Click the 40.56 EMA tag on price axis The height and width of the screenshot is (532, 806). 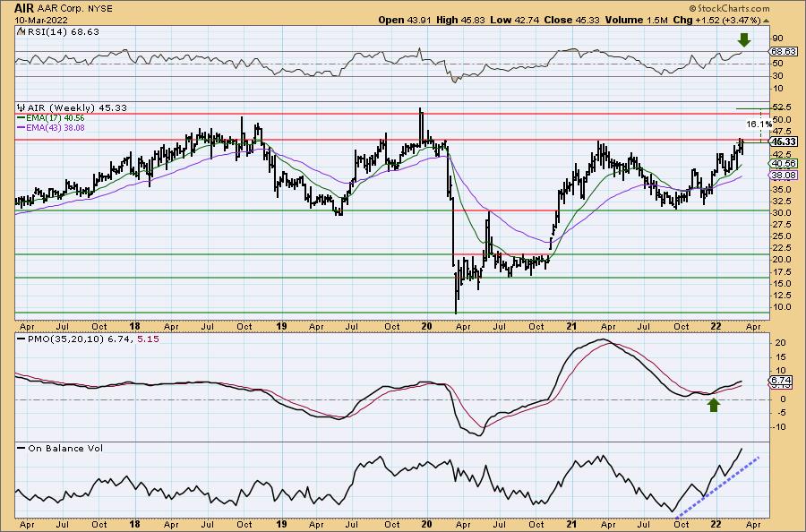[x=784, y=164]
